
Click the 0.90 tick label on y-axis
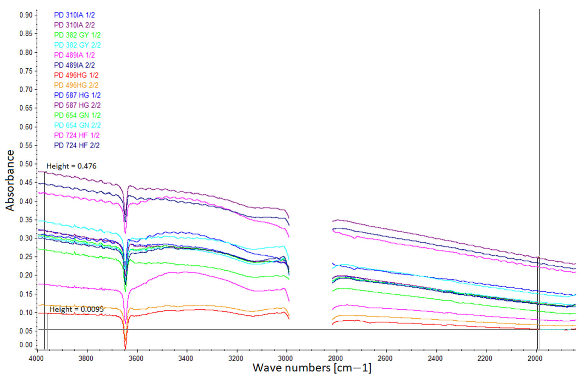(26, 15)
